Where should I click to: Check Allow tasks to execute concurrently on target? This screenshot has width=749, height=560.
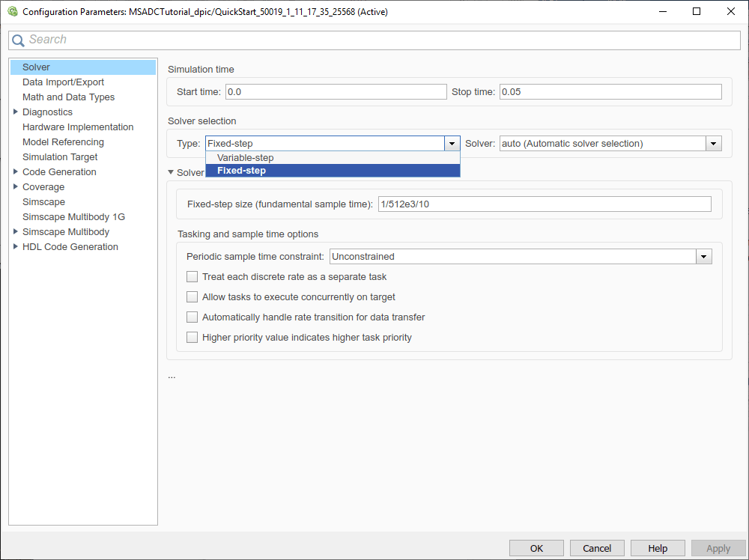tap(192, 297)
